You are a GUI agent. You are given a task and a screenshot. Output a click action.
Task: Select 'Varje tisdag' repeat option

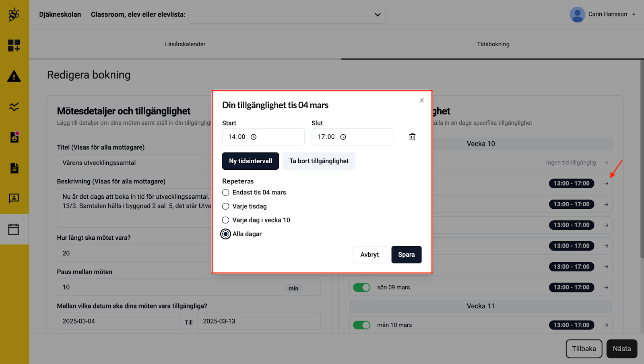tap(226, 206)
